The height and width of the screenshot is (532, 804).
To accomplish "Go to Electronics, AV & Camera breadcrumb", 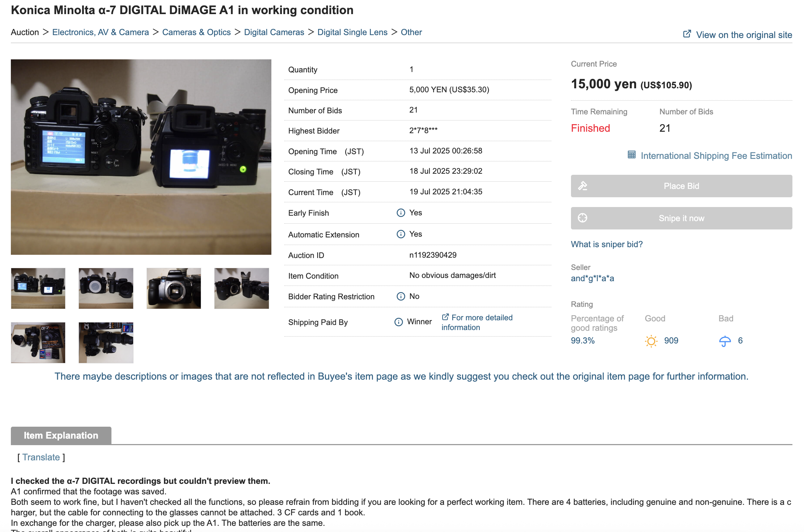I will tap(100, 32).
